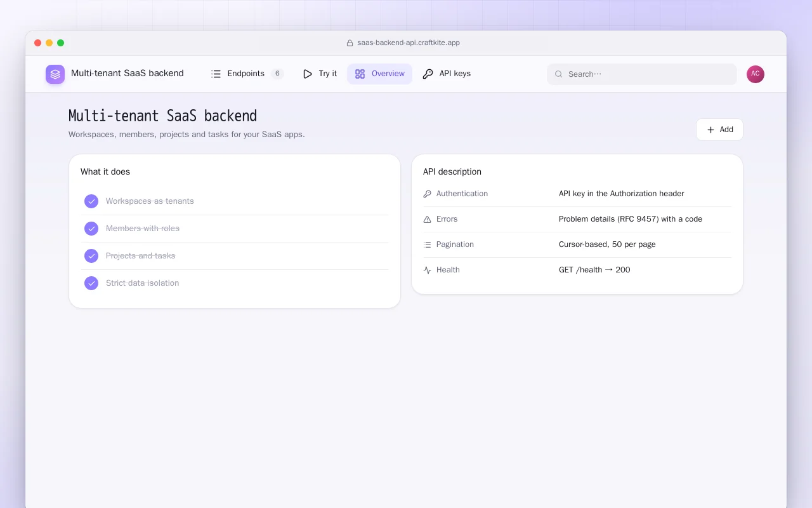The width and height of the screenshot is (812, 508).
Task: Click the API keys key icon
Action: [x=428, y=74]
